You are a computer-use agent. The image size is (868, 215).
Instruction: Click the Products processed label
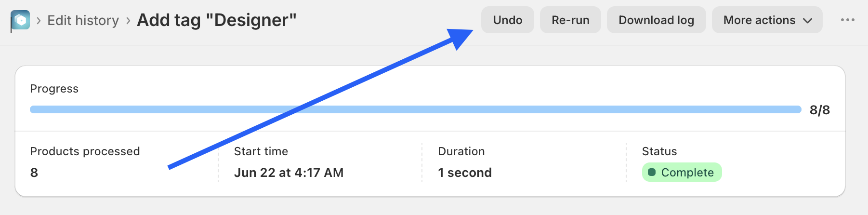pyautogui.click(x=85, y=151)
